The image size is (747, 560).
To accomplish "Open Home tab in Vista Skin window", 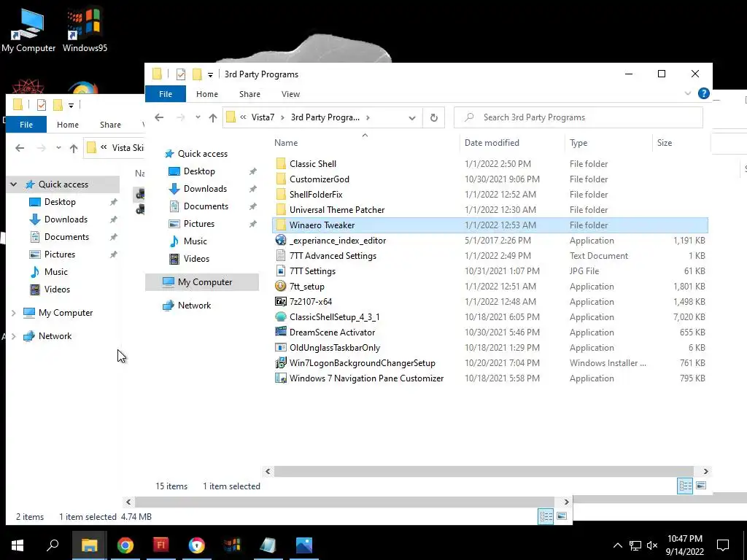I will [x=68, y=124].
